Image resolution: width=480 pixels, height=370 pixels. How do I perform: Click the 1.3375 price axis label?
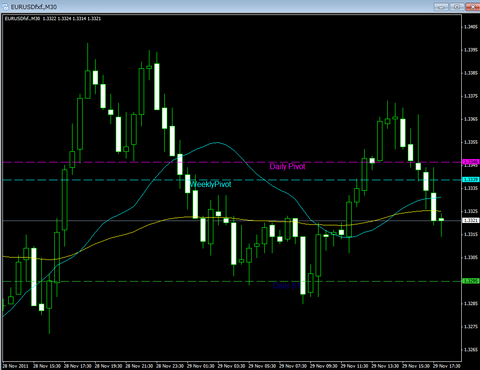tap(471, 96)
